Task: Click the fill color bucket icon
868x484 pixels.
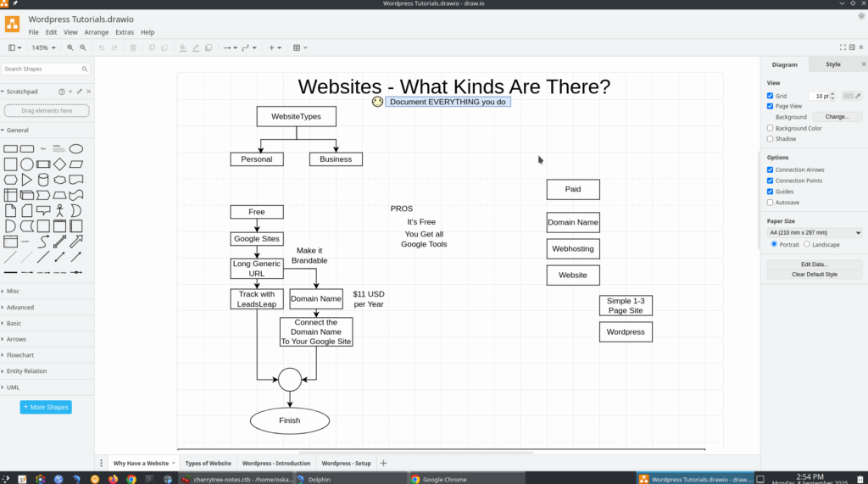Action: click(183, 48)
